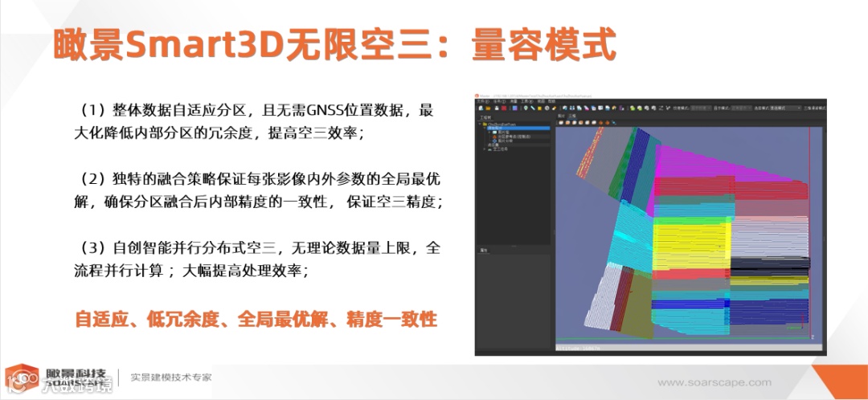Image resolution: width=868 pixels, height=400 pixels.
Task: Click the blue icon ending the view toolbar
Action: (x=614, y=123)
